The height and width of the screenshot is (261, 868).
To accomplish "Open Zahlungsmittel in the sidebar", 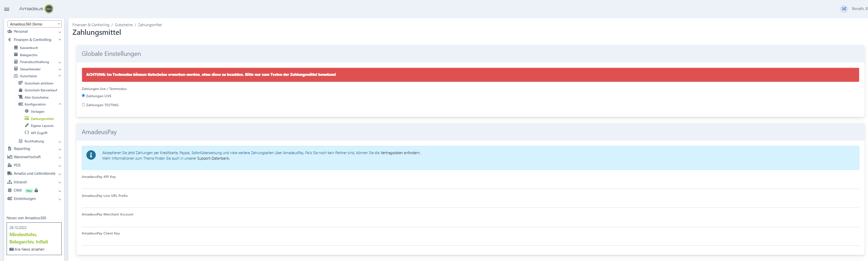I will pyautogui.click(x=42, y=119).
